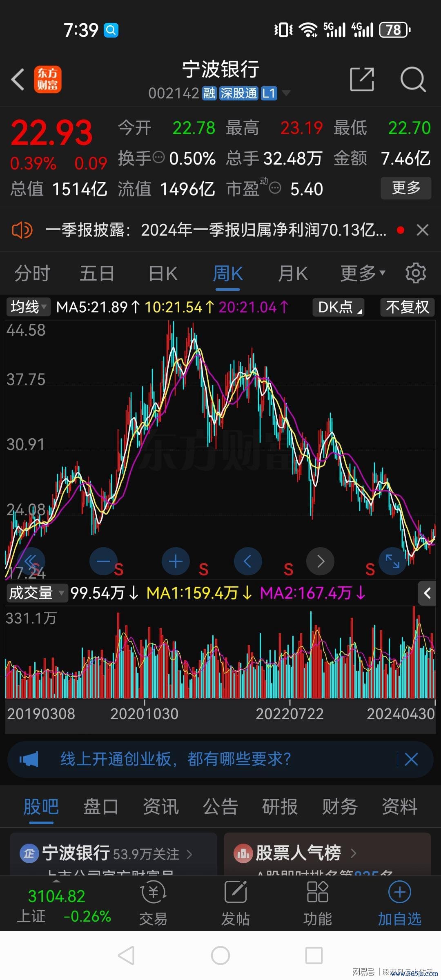Tap the 20240430 date label
Screen dimensions: 441x980
401,714
